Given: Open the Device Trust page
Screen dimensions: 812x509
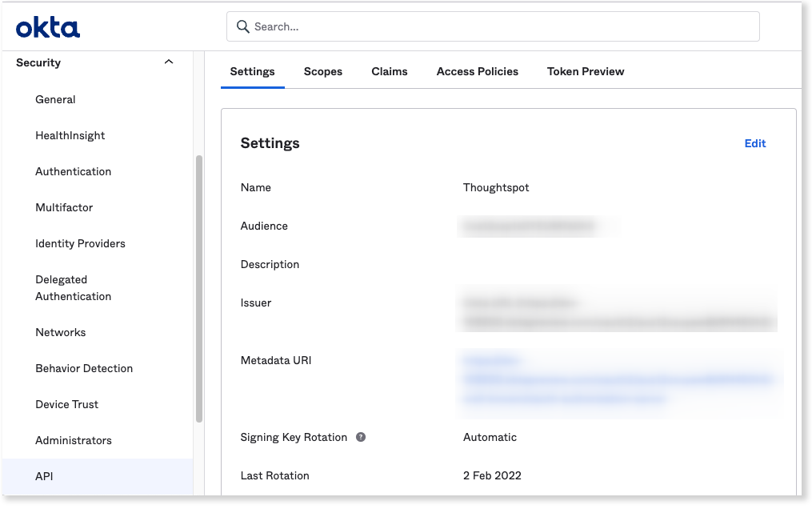Looking at the screenshot, I should 66,404.
